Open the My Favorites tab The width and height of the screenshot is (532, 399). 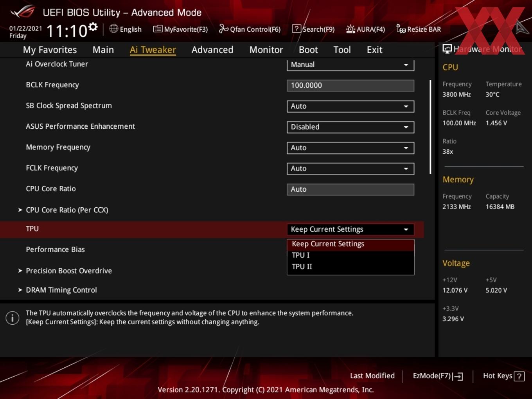pos(50,50)
